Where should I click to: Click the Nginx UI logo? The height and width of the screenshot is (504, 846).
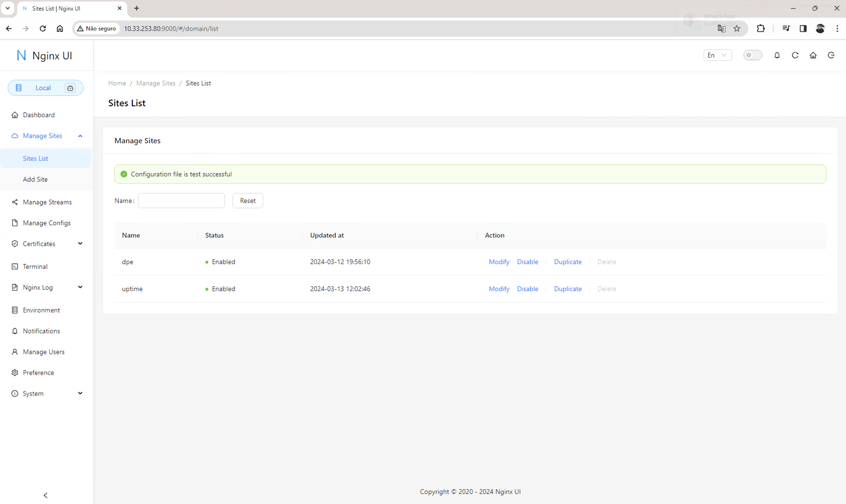[x=44, y=55]
